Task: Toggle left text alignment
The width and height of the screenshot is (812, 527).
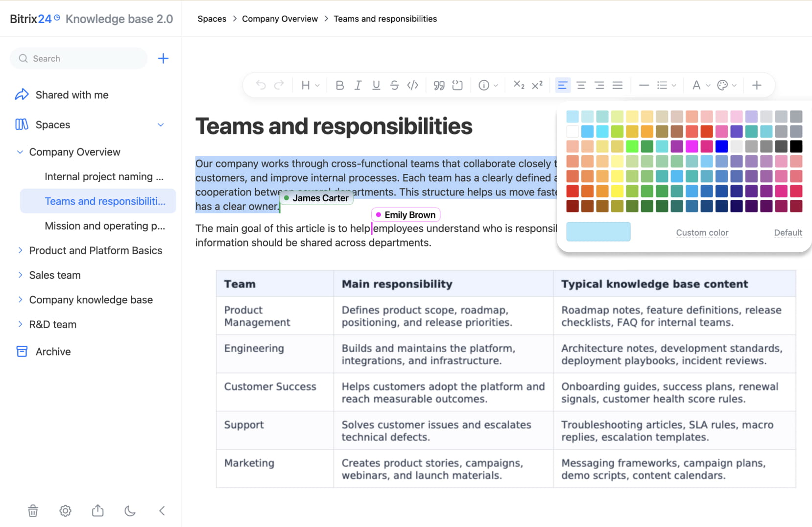Action: click(x=563, y=85)
